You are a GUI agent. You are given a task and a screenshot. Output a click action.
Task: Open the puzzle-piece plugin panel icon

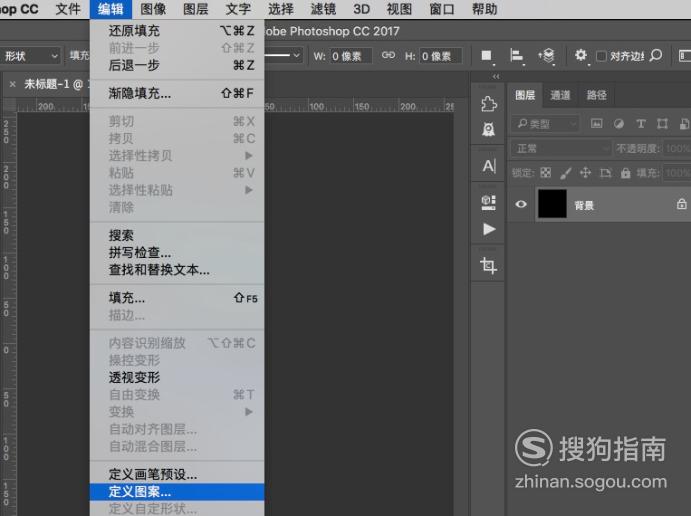(x=488, y=104)
